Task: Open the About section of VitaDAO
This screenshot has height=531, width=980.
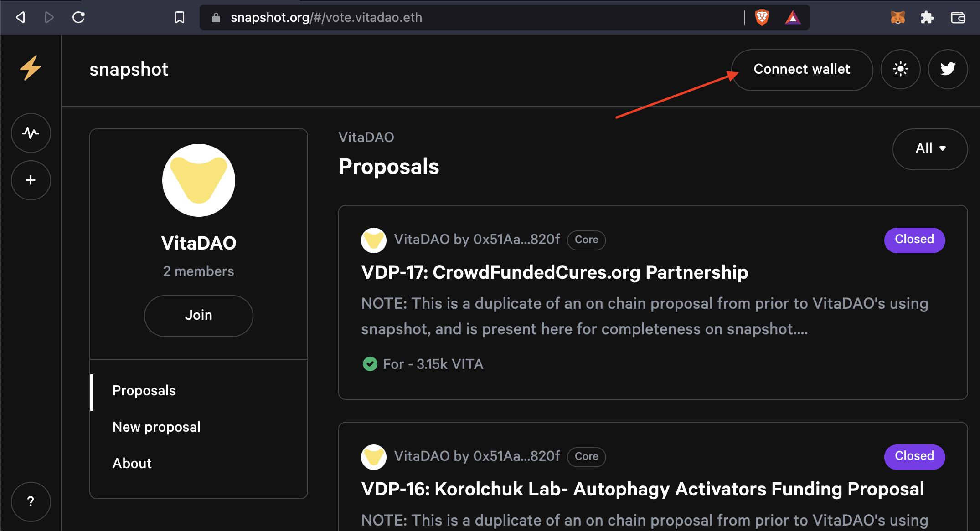Action: click(132, 463)
